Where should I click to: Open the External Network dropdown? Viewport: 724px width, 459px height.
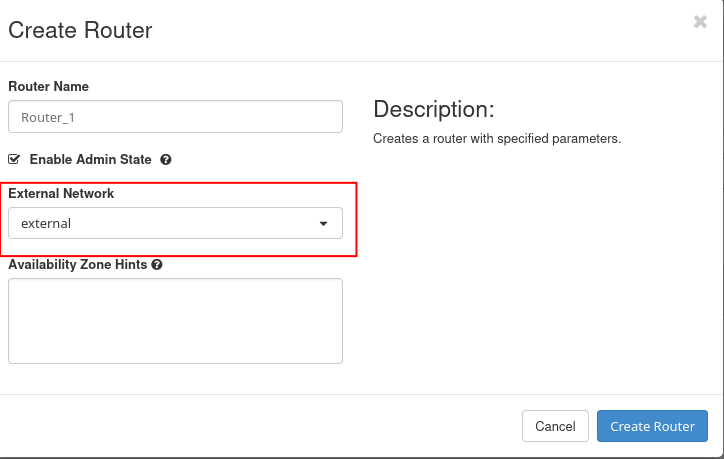(175, 223)
